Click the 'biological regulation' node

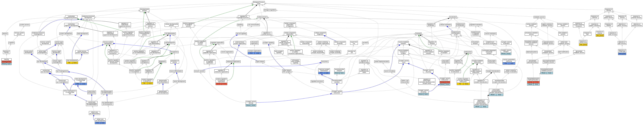pos(270,10)
